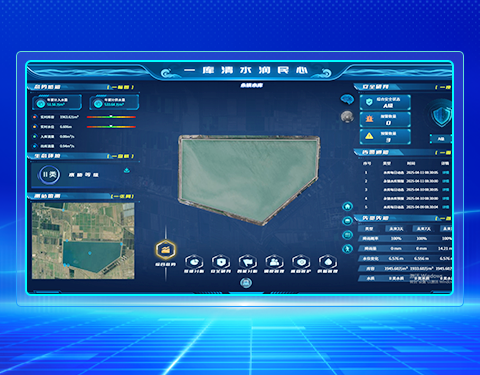Click the round cyan icon on second supply card
The width and height of the screenshot is (480, 375).
click(98, 104)
